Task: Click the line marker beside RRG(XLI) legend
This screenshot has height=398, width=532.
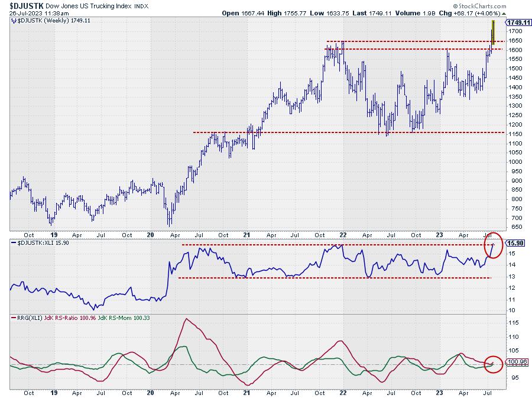Action: click(x=12, y=319)
